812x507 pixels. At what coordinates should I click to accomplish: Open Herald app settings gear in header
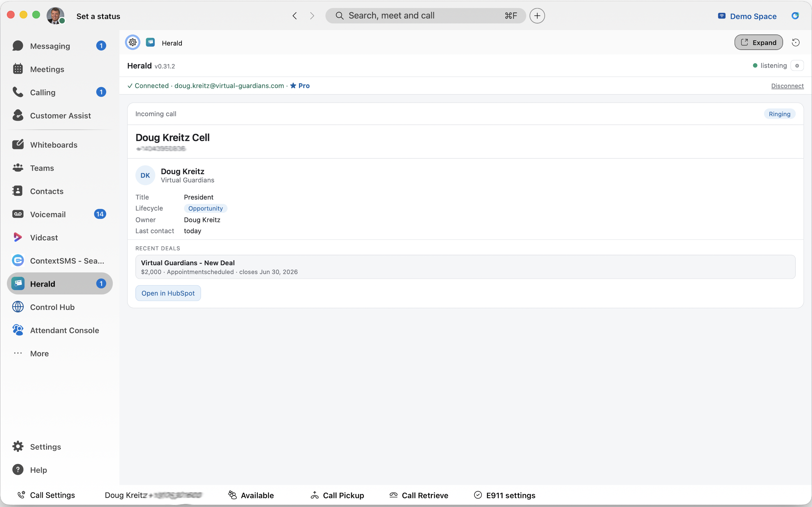point(133,42)
